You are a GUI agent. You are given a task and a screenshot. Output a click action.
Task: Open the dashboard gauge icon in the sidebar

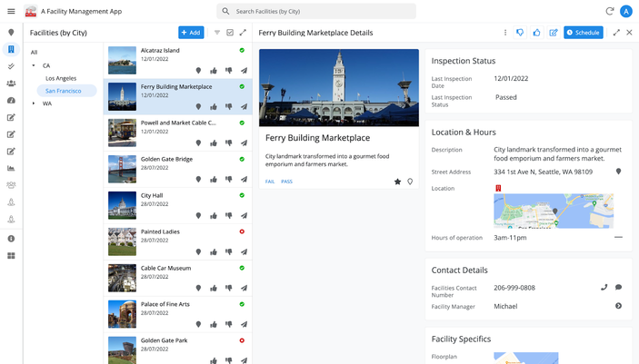[x=11, y=100]
